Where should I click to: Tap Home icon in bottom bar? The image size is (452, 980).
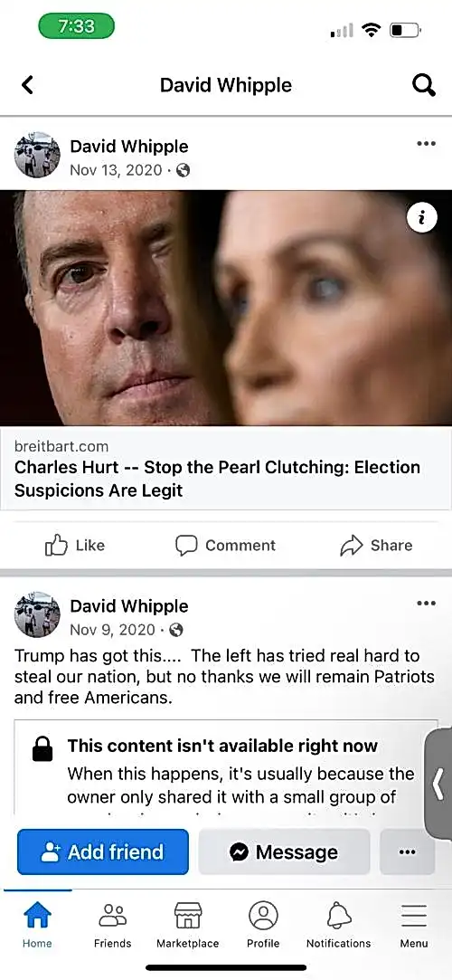tap(37, 926)
